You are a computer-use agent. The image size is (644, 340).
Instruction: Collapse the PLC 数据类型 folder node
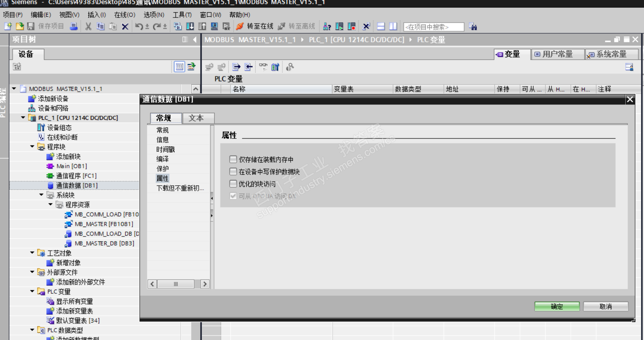[x=33, y=330]
